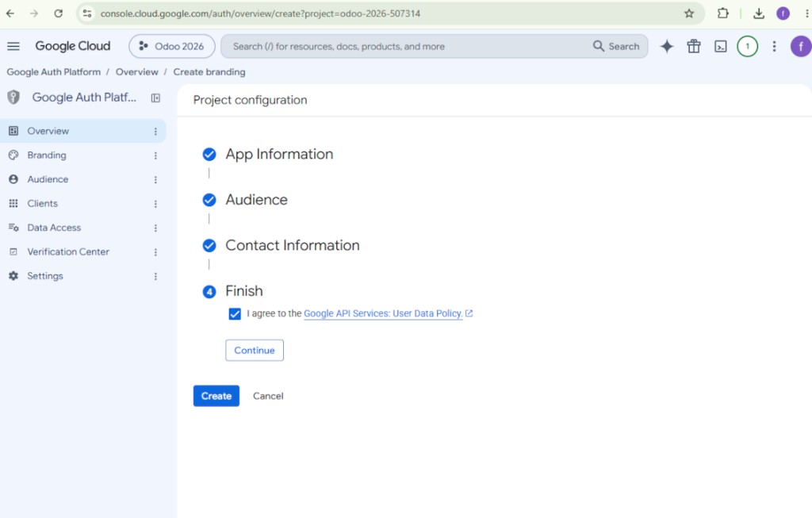Image resolution: width=812 pixels, height=518 pixels.
Task: Click the browser forward arrow
Action: (33, 13)
